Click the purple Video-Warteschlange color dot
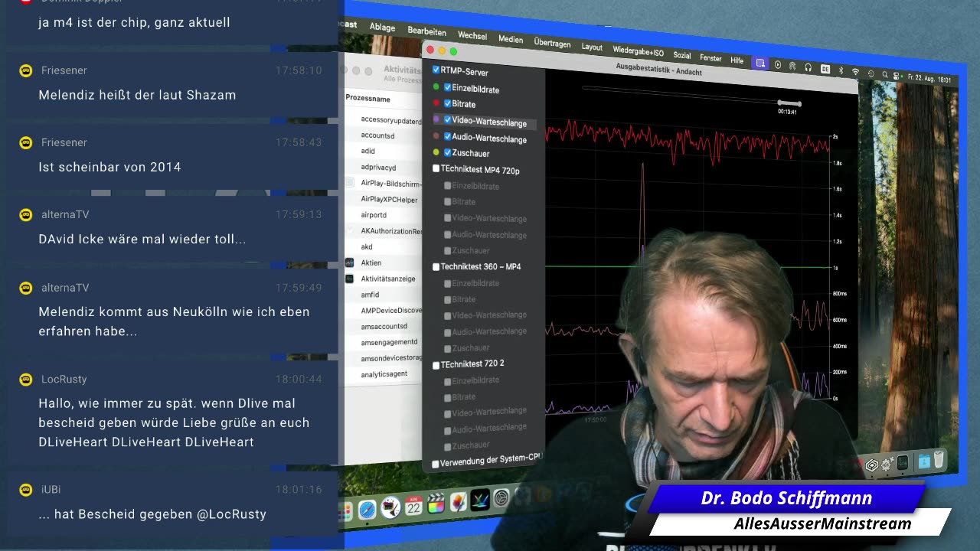The image size is (980, 551). [436, 119]
